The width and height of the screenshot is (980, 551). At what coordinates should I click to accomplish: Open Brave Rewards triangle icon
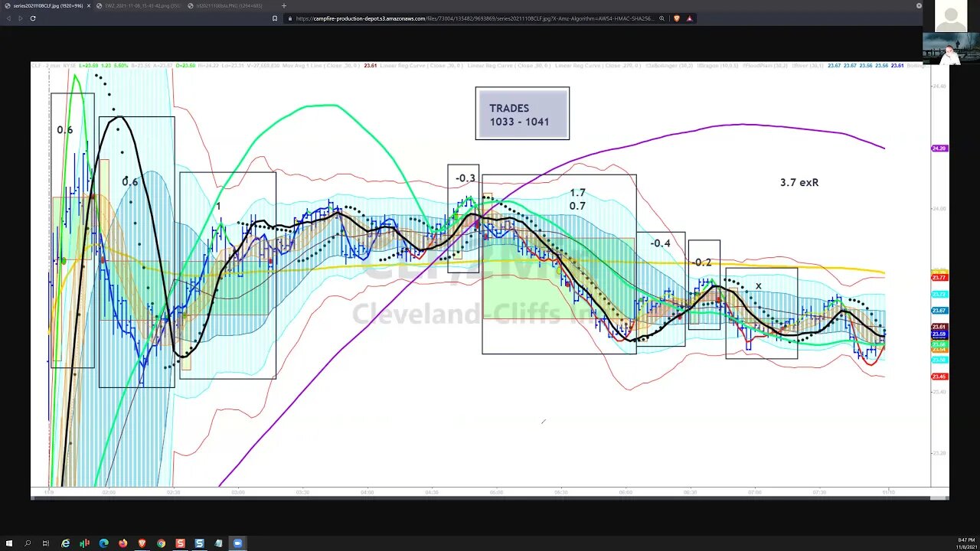coord(689,18)
